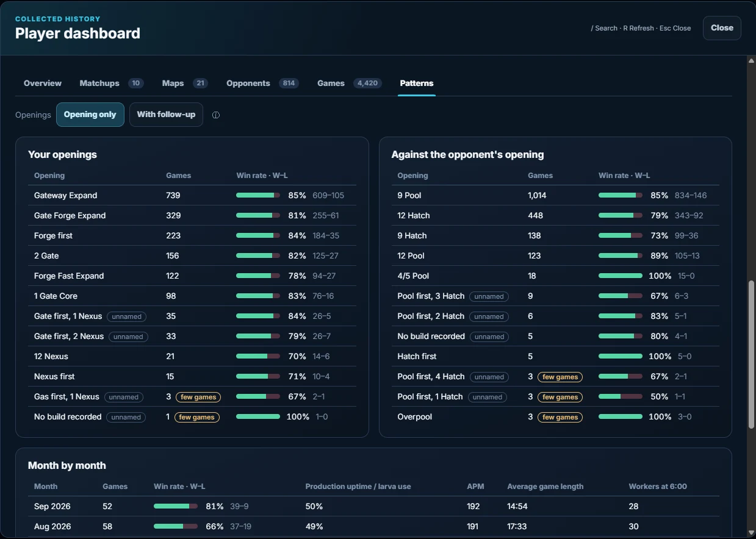Close the Player dashboard

coord(722,28)
